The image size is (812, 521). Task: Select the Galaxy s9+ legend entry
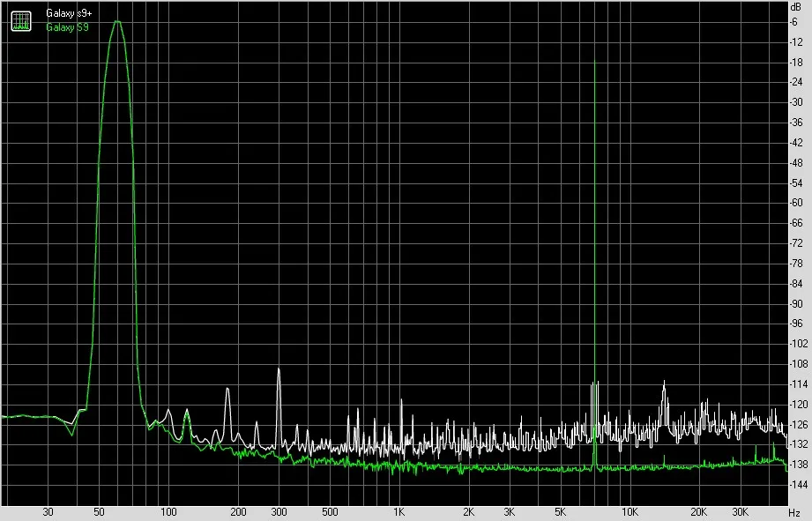69,13
